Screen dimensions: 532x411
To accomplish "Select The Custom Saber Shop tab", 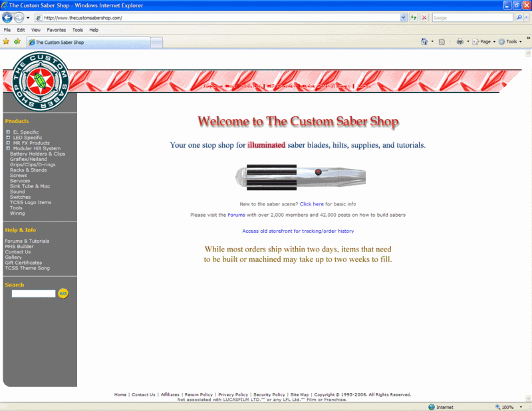I will click(x=88, y=43).
